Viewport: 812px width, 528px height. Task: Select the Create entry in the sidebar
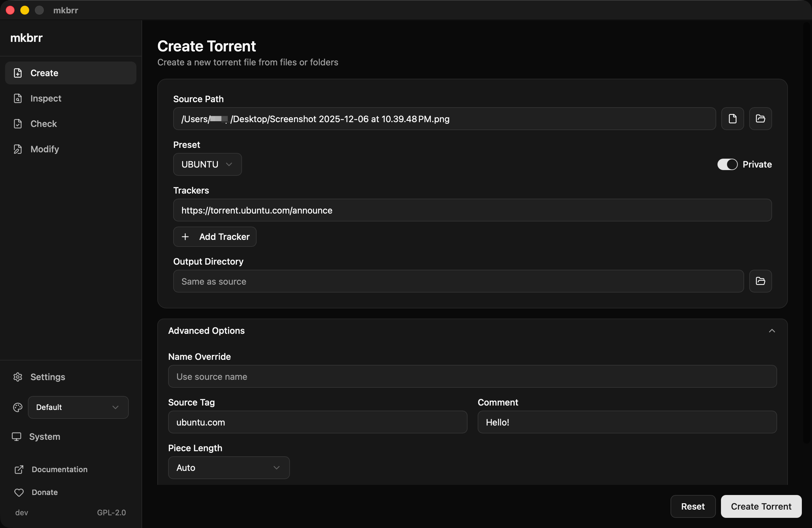click(44, 73)
